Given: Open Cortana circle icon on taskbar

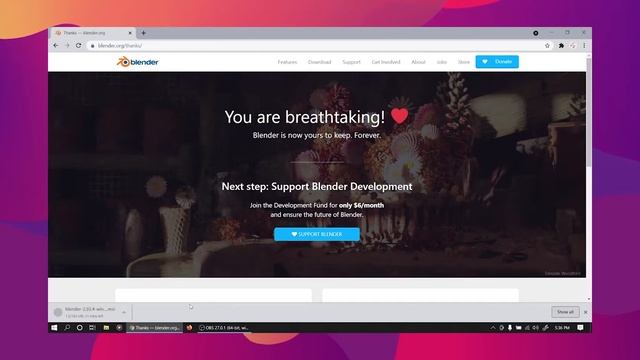Looking at the screenshot, I should tap(80, 327).
